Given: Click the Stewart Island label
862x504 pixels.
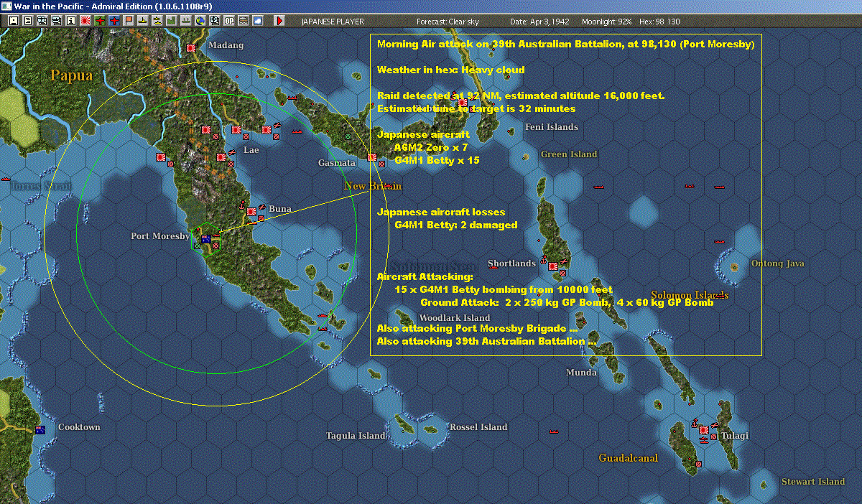Looking at the screenshot, I should pos(813,482).
